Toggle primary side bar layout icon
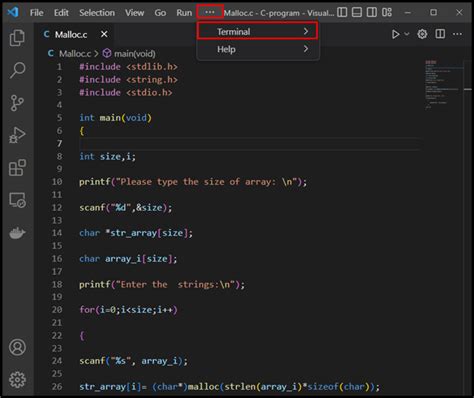Image resolution: width=474 pixels, height=398 pixels. 342,12
